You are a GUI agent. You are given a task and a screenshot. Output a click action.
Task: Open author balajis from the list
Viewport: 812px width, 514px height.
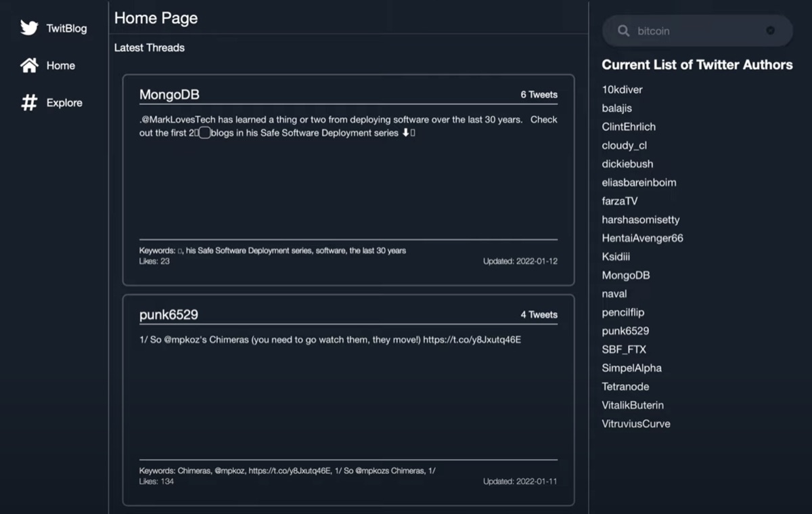pyautogui.click(x=616, y=108)
